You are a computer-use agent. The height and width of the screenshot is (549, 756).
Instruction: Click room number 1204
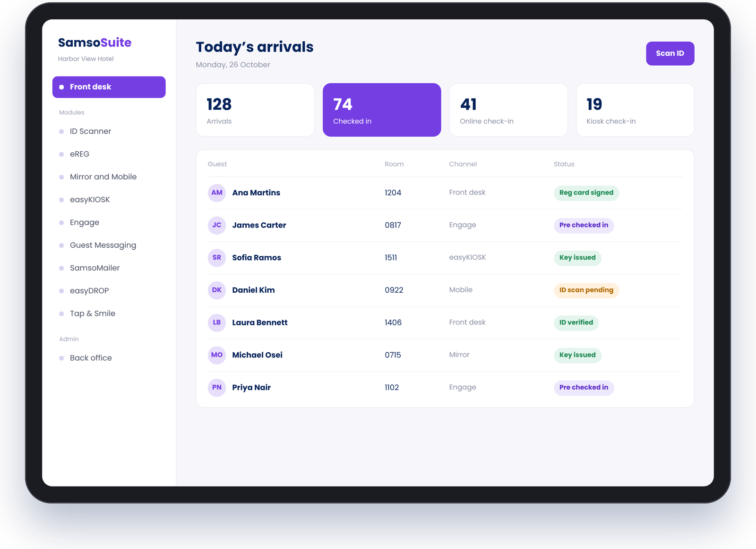coord(393,193)
